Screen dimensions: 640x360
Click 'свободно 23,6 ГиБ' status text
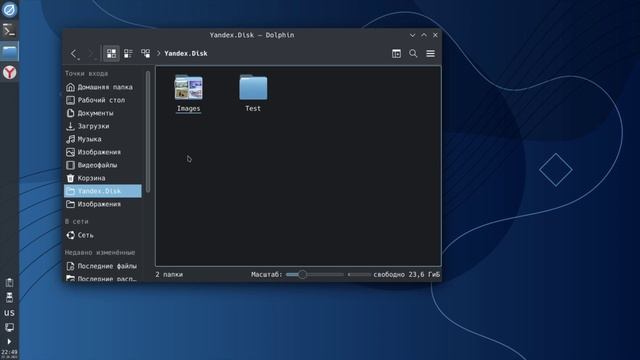click(x=407, y=275)
